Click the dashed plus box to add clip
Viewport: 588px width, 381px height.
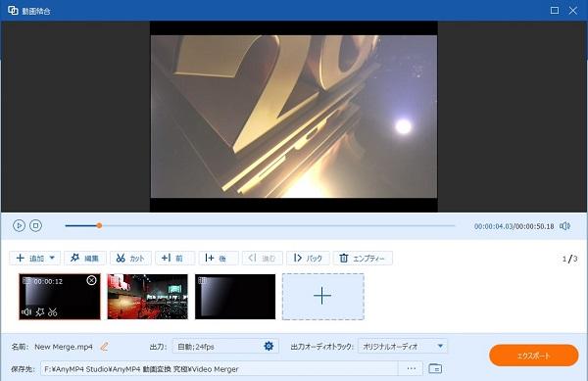(x=322, y=297)
